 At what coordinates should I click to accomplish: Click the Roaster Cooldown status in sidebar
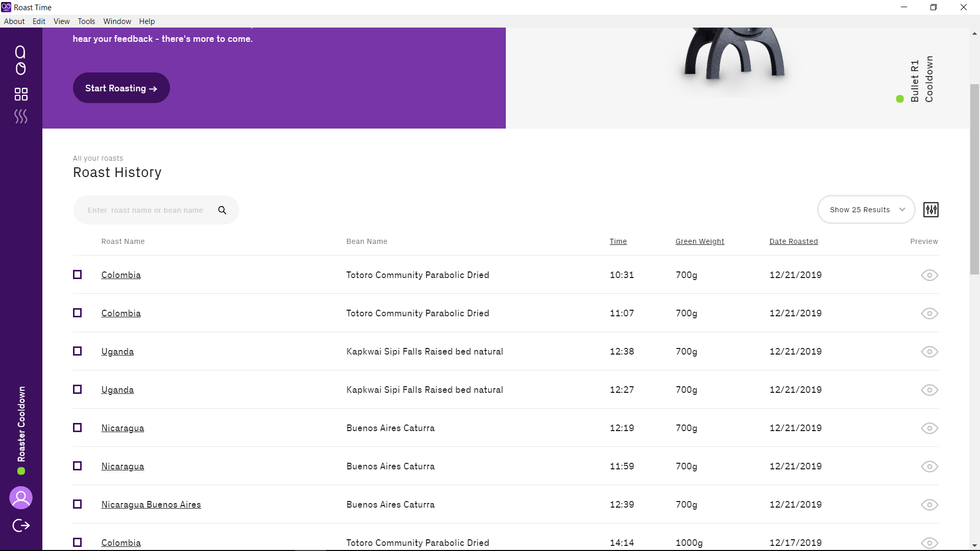click(21, 430)
